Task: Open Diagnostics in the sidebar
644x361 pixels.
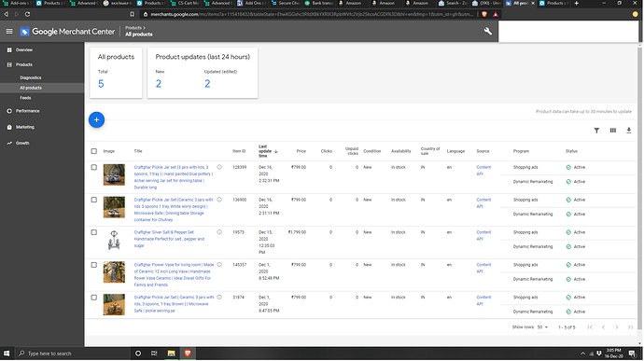Action: (31, 77)
